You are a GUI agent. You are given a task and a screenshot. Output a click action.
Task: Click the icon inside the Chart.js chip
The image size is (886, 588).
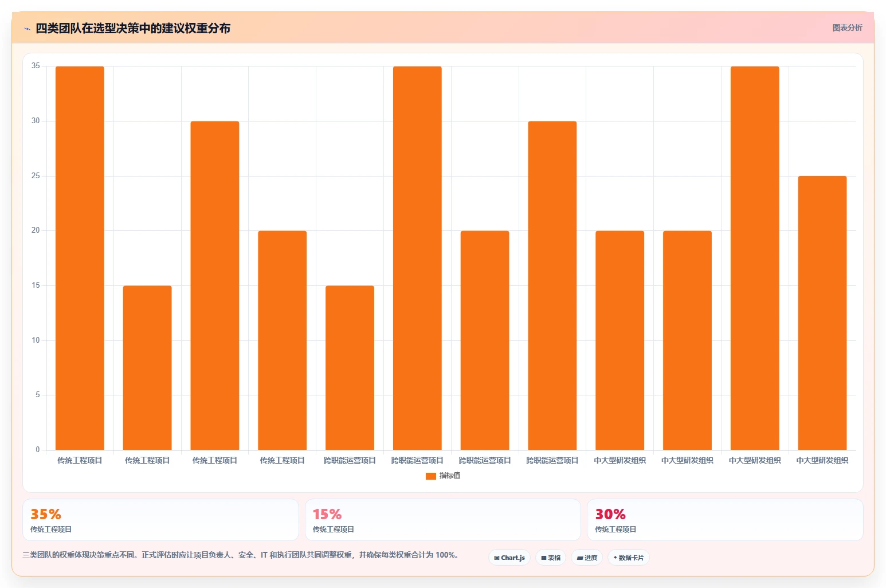(x=497, y=558)
